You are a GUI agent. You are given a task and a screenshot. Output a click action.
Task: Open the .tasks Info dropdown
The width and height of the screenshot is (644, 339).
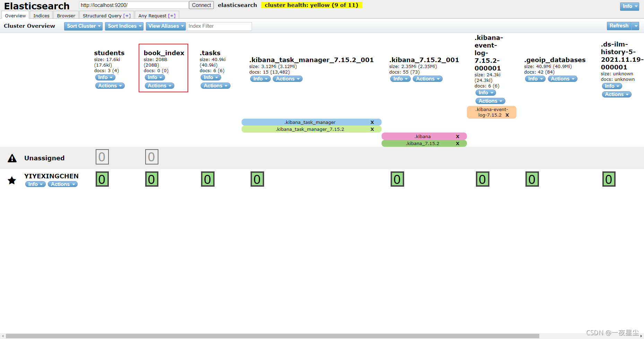tap(211, 77)
